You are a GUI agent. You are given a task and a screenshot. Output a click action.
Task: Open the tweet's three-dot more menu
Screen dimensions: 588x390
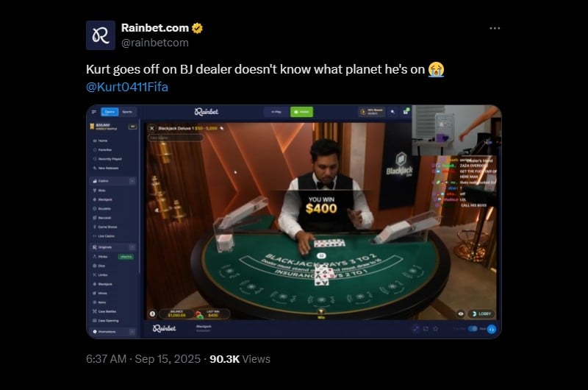[495, 28]
